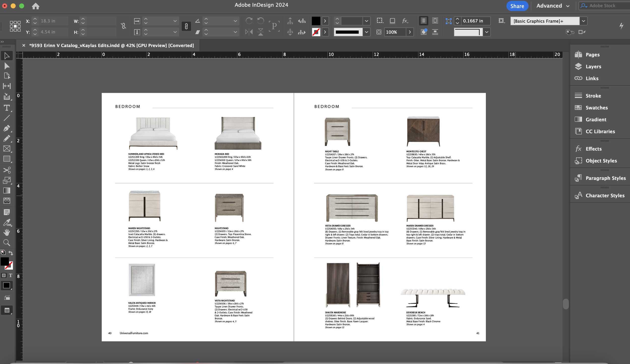The width and height of the screenshot is (630, 364).
Task: Swap fill and stroke colors
Action: (x=11, y=253)
